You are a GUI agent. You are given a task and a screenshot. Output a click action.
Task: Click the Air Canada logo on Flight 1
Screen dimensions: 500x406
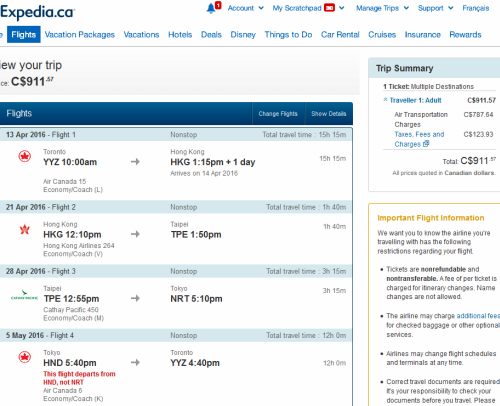pos(25,156)
